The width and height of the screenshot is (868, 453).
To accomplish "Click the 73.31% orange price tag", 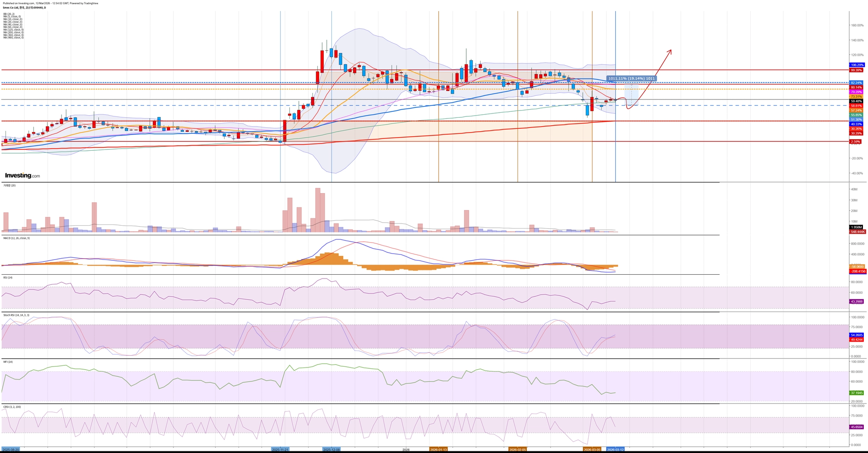I will click(x=856, y=97).
